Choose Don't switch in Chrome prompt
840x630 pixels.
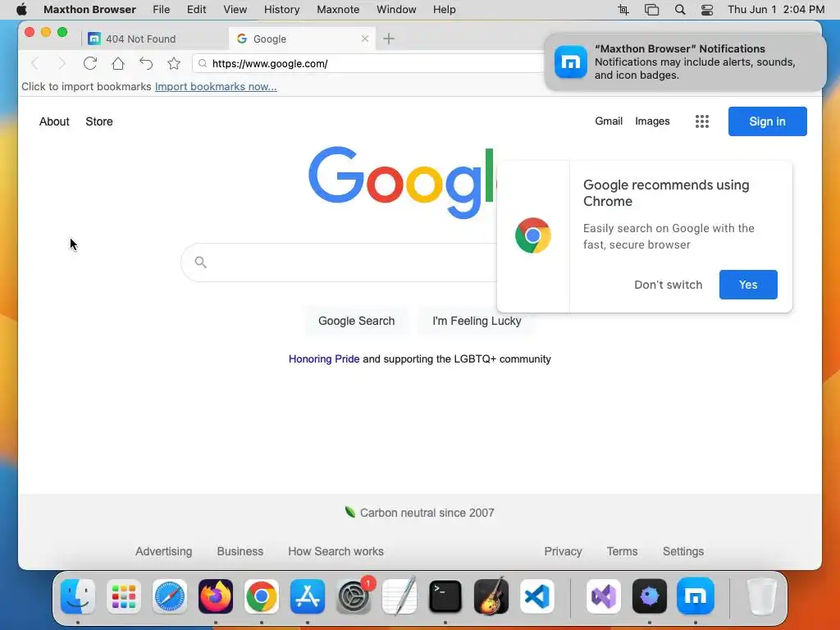pyautogui.click(x=668, y=285)
